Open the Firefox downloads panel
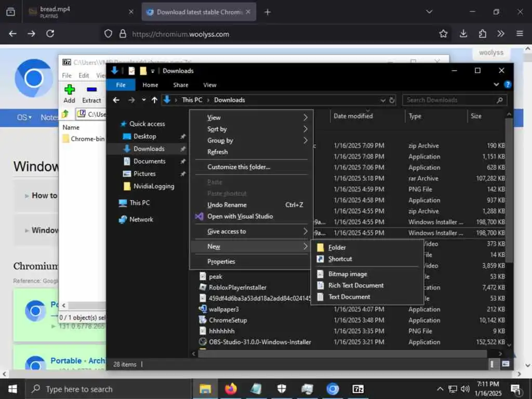The image size is (532, 399). click(463, 34)
